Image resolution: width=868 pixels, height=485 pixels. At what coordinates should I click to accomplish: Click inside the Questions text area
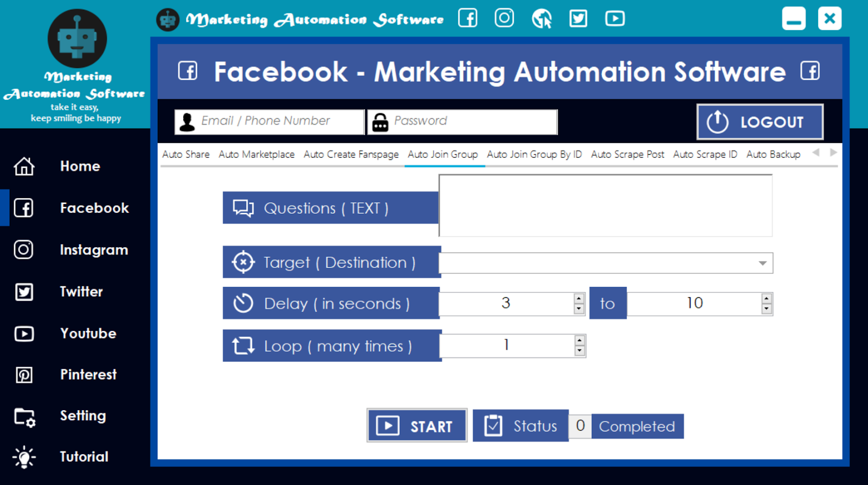(605, 206)
